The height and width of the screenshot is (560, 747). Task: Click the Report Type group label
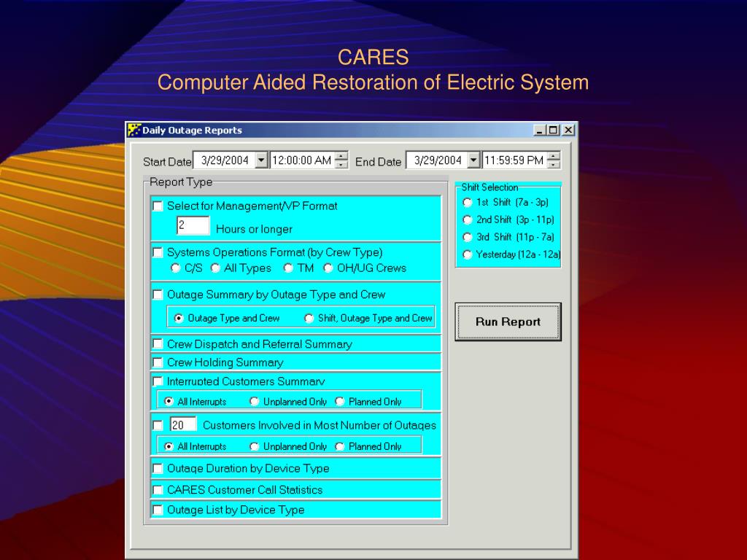(181, 182)
